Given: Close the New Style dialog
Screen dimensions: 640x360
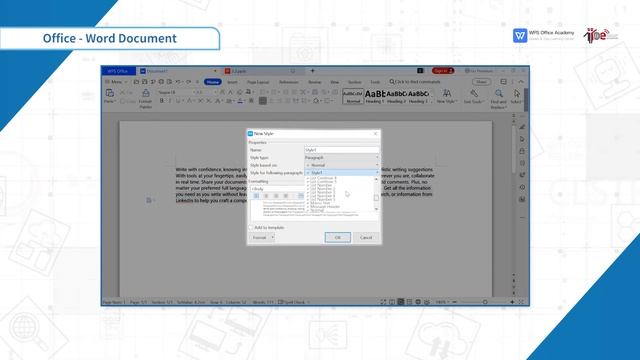Looking at the screenshot, I should [376, 133].
